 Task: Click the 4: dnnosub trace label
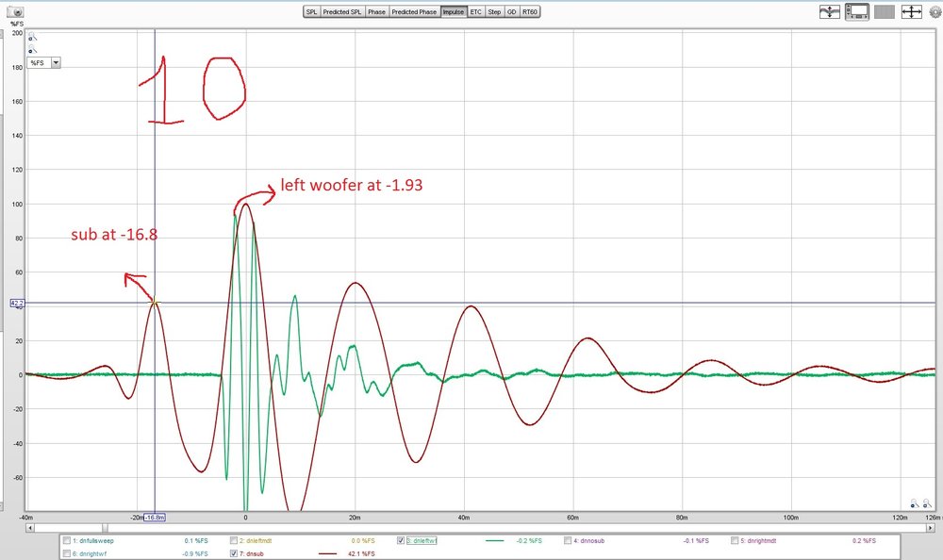click(x=588, y=541)
